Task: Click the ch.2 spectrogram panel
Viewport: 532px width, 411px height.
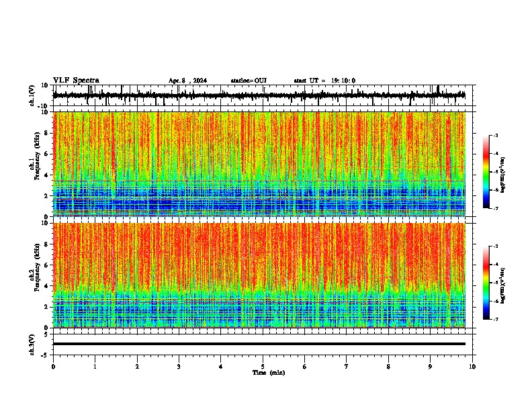Action: click(259, 275)
